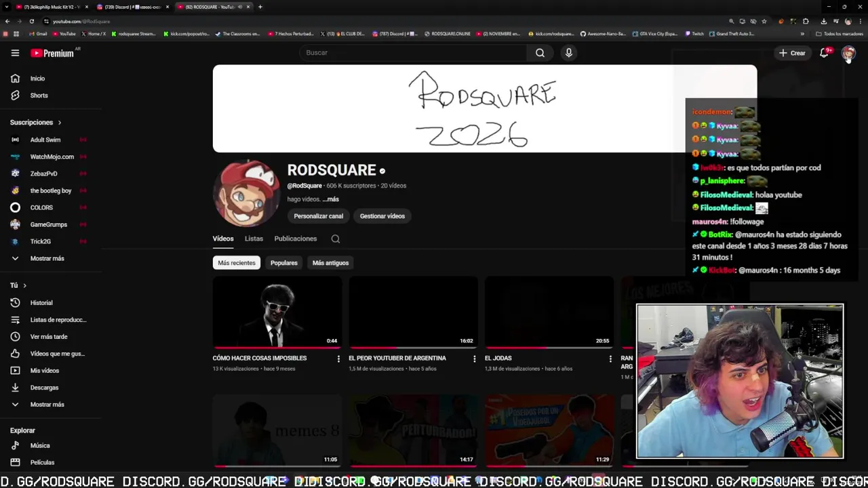Open the 11:05 memes 8 video thumbnail
This screenshot has width=868, height=488.
pyautogui.click(x=277, y=431)
